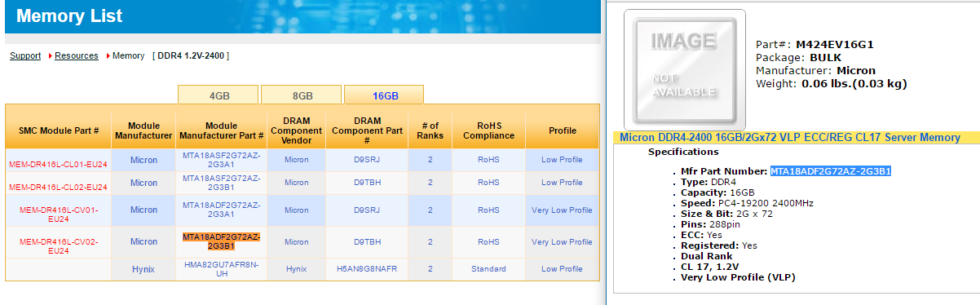The image size is (980, 305).
Task: Click the Image Not Available thumbnail
Action: [x=684, y=69]
